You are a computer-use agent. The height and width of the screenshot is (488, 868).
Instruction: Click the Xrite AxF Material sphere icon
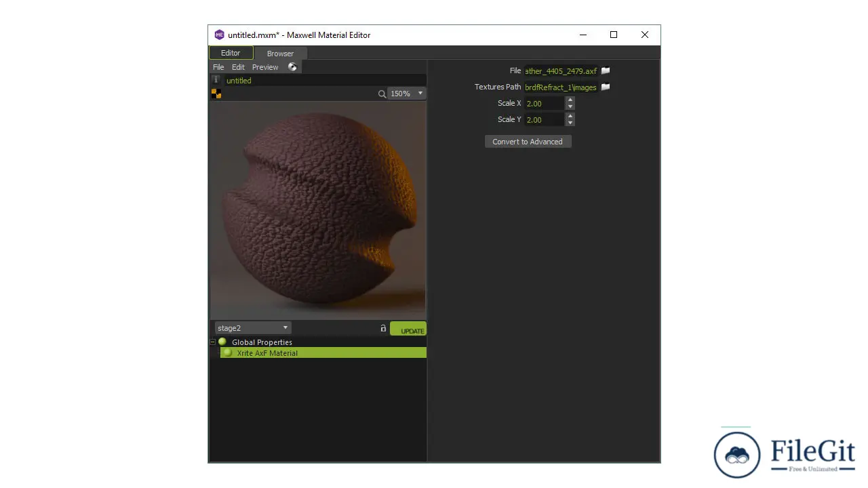click(x=228, y=352)
